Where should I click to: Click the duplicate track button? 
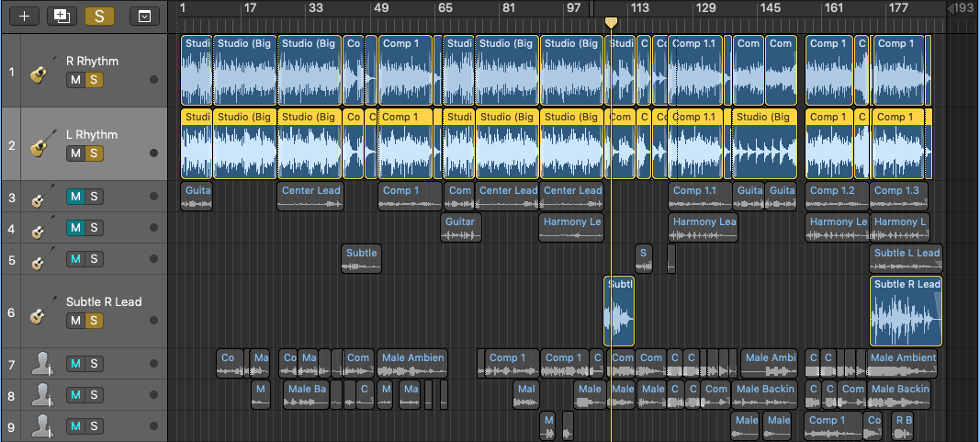(62, 16)
